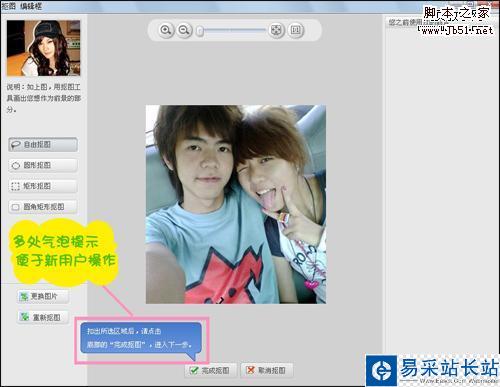Click the green checkmark icon on 完成抠图
Viewport: 500px width, 387px height.
tap(194, 370)
